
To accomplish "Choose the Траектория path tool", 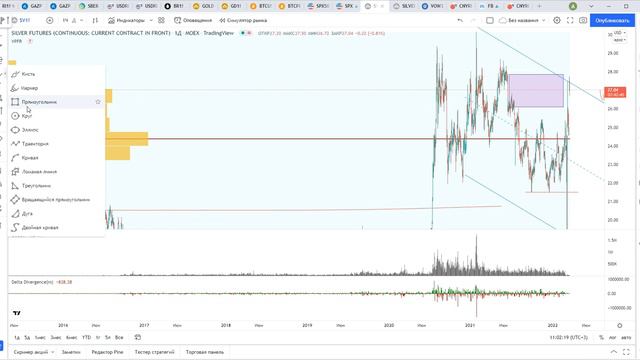I will coord(56,144).
